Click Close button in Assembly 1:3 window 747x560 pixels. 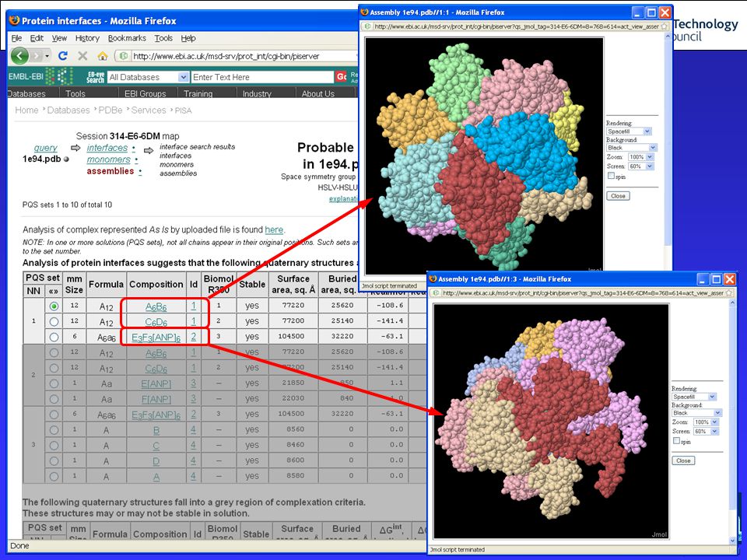click(x=683, y=460)
